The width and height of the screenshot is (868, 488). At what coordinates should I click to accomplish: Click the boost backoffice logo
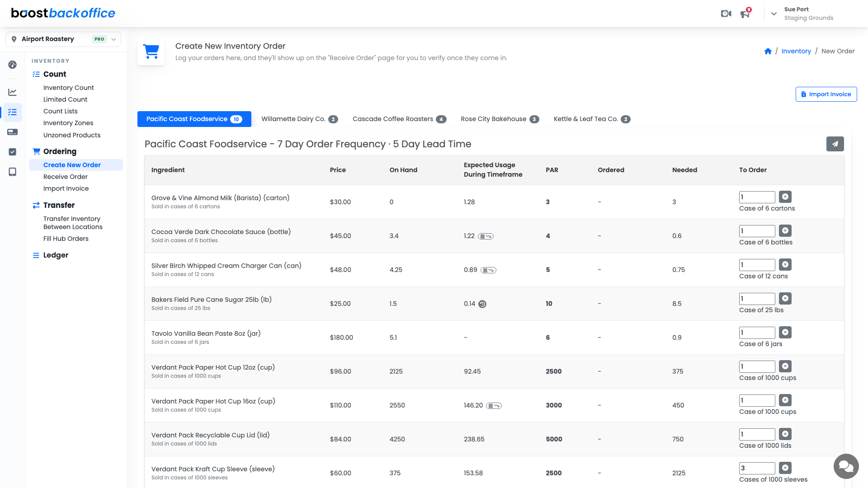[63, 13]
